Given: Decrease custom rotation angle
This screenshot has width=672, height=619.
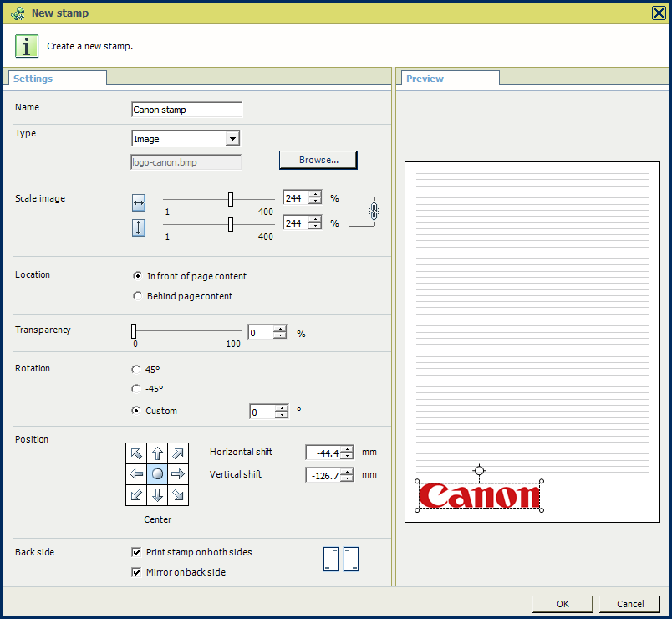Looking at the screenshot, I should pyautogui.click(x=282, y=415).
